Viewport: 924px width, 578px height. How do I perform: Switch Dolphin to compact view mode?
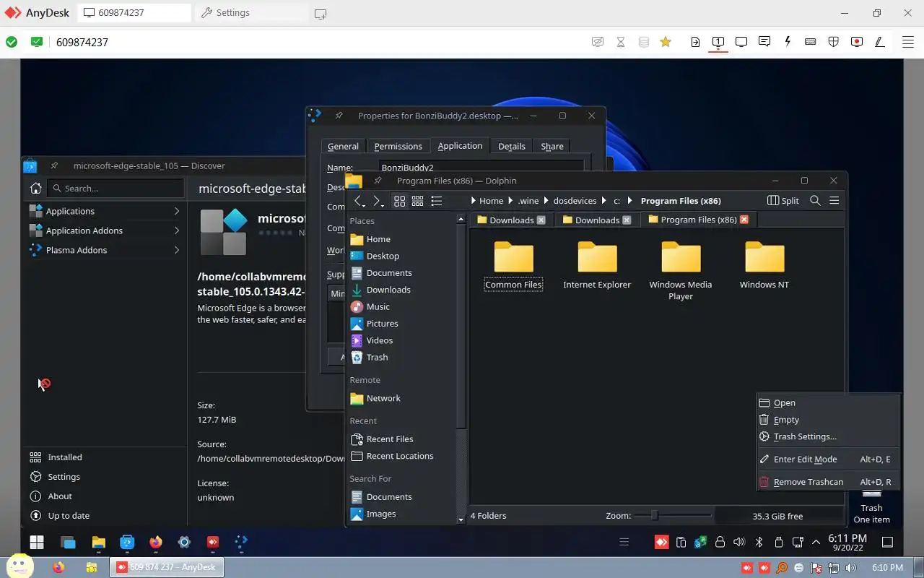[x=418, y=201]
